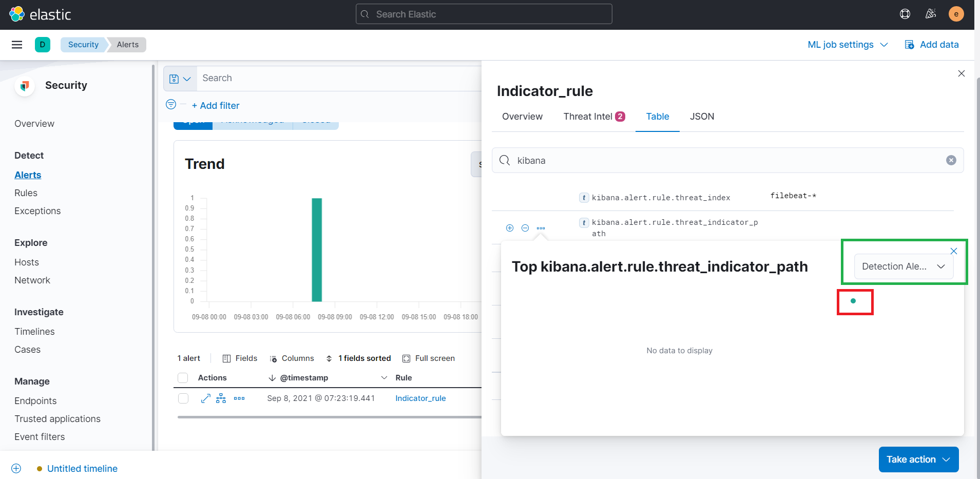Toggle the select-all checkbox in the alerts table
Viewport: 980px width, 479px height.
point(183,377)
